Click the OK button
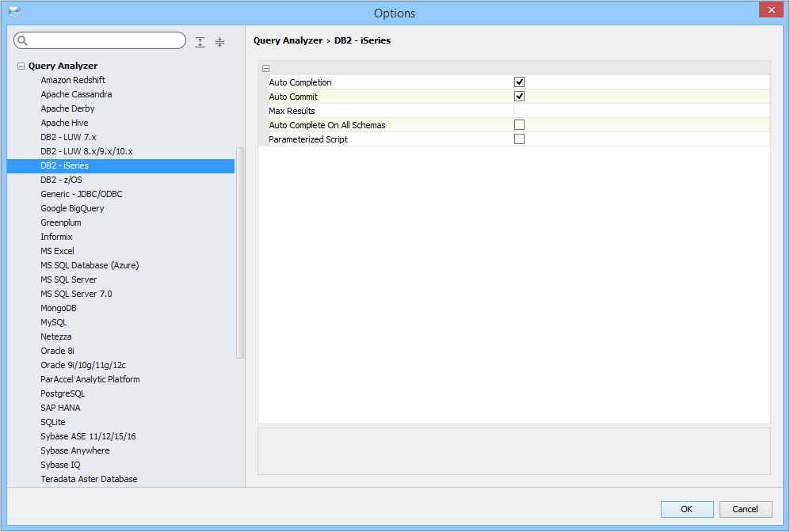The height and width of the screenshot is (532, 790). 687,509
